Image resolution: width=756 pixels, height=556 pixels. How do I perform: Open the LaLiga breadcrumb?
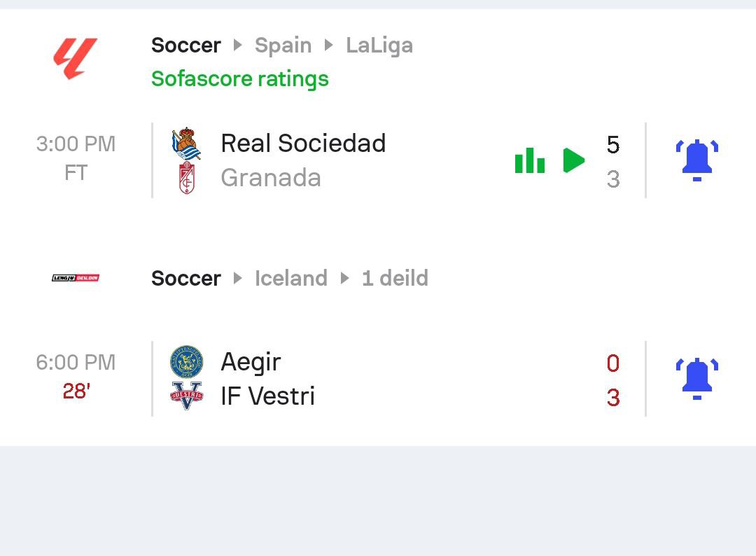click(379, 46)
